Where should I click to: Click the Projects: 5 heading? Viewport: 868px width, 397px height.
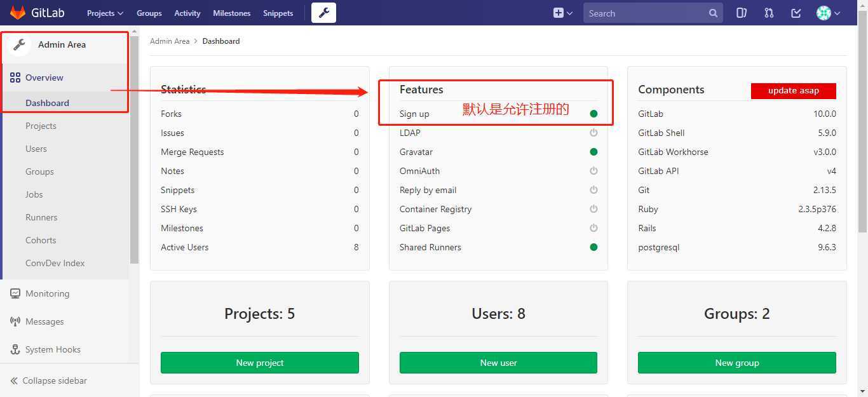tap(260, 314)
